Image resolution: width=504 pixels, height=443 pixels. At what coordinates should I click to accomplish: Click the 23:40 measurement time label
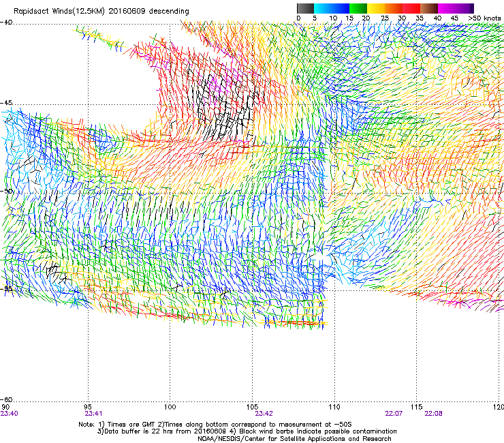[10, 414]
